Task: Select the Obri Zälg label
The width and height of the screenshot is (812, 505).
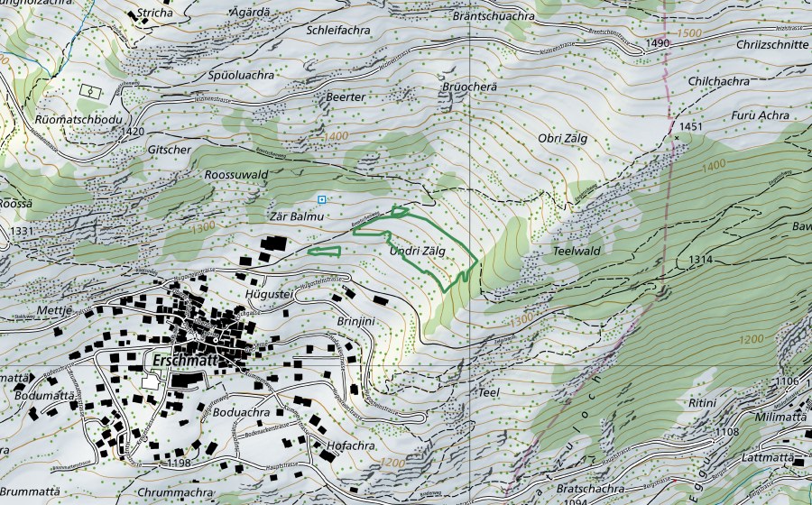Action: pos(563,139)
